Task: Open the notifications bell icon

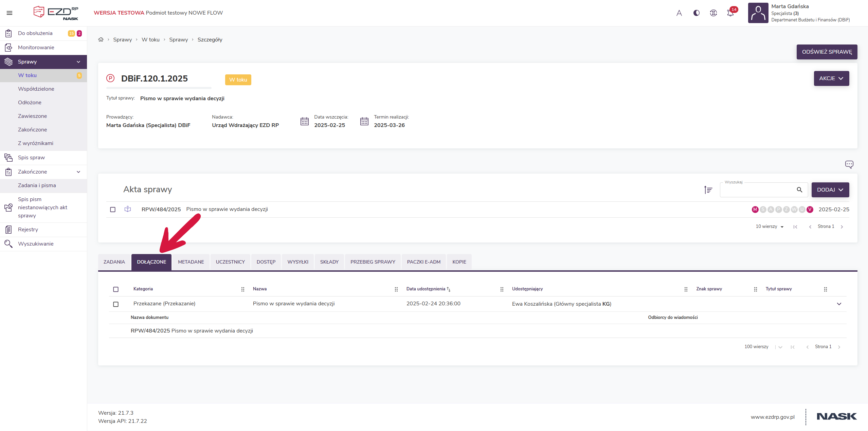Action: pos(730,13)
